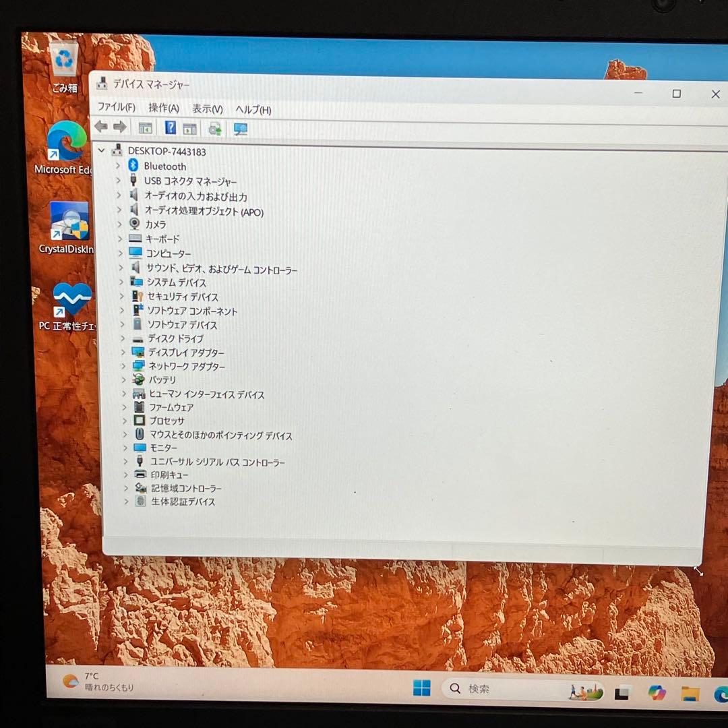
Task: Click the properties window toolbar icon
Action: [190, 128]
